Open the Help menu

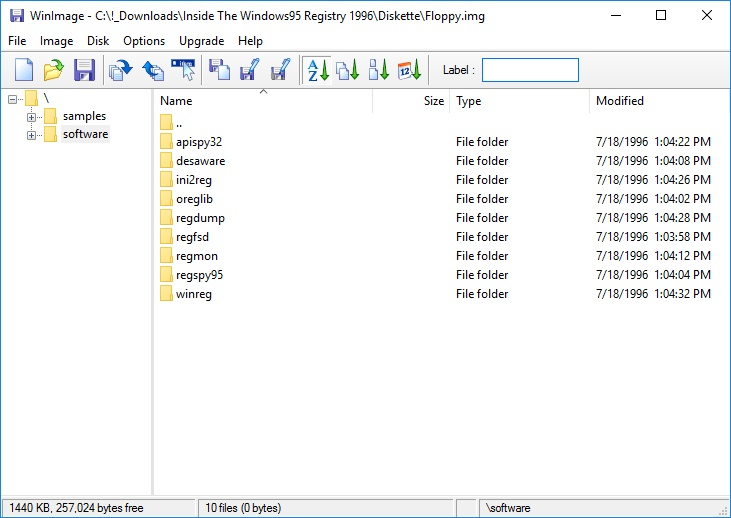pyautogui.click(x=250, y=41)
